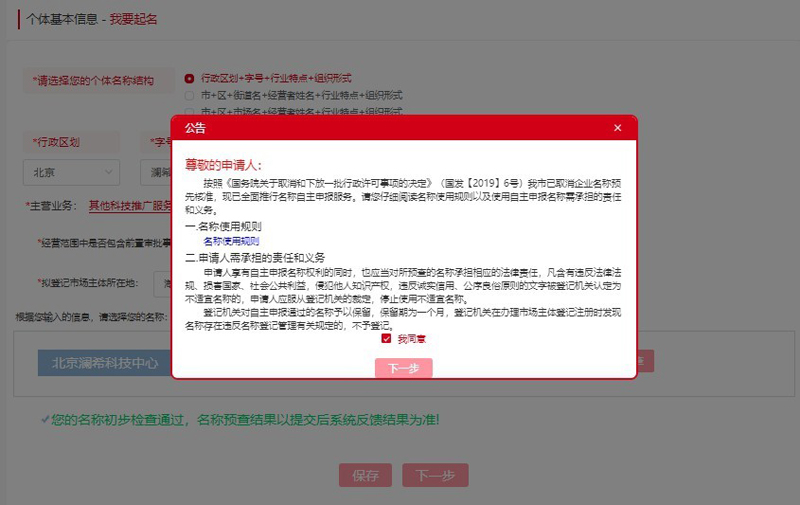Image resolution: width=800 pixels, height=505 pixels.
Task: Click the green checkmark validation icon
Action: (45, 419)
